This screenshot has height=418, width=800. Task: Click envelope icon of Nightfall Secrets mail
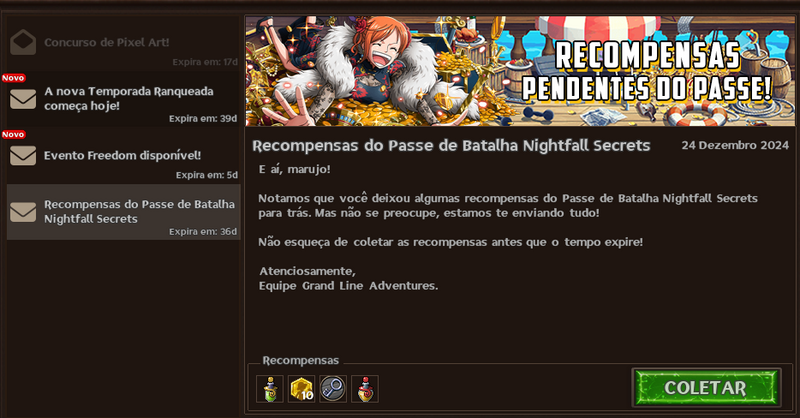[23, 212]
